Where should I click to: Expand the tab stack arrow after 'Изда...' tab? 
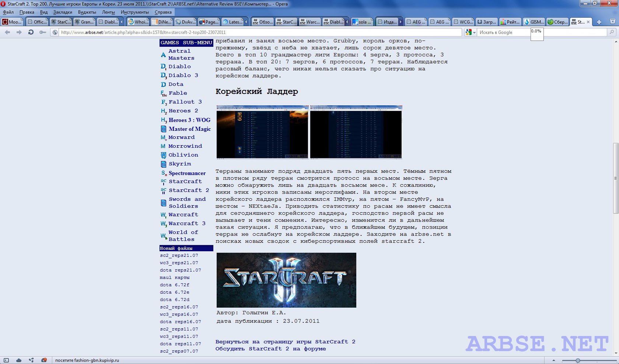401,22
